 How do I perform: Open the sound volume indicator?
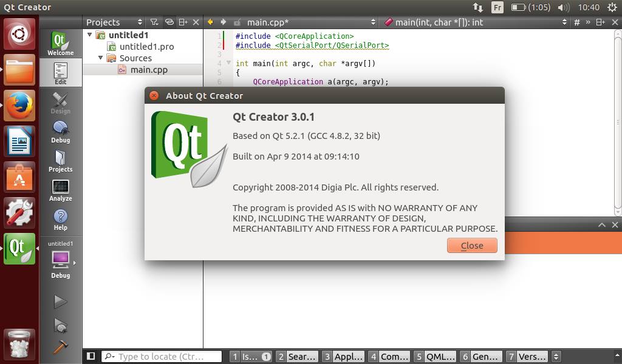(564, 7)
